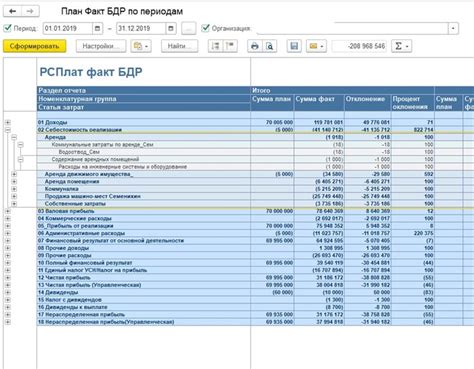Screen dimensions: 474x369
Task: Expand the 01 Доходы row
Action: (7, 122)
